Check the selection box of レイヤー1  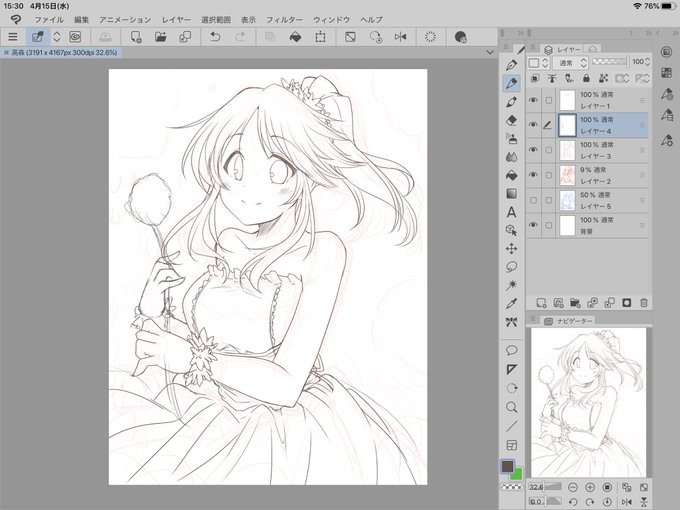click(x=549, y=100)
